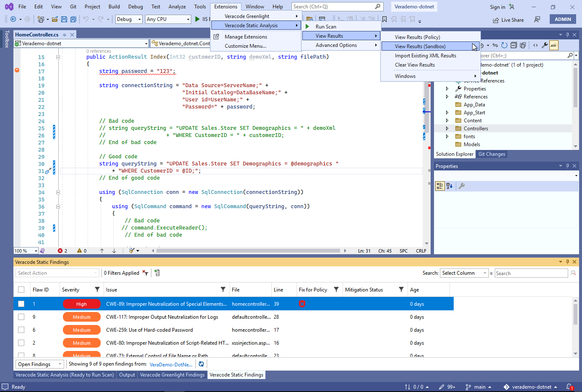Open the Select Action dropdown
Image resolution: width=582 pixels, height=392 pixels.
[x=58, y=273]
